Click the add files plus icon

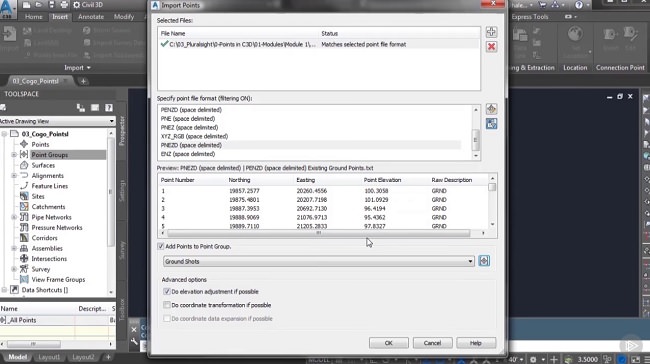(491, 32)
